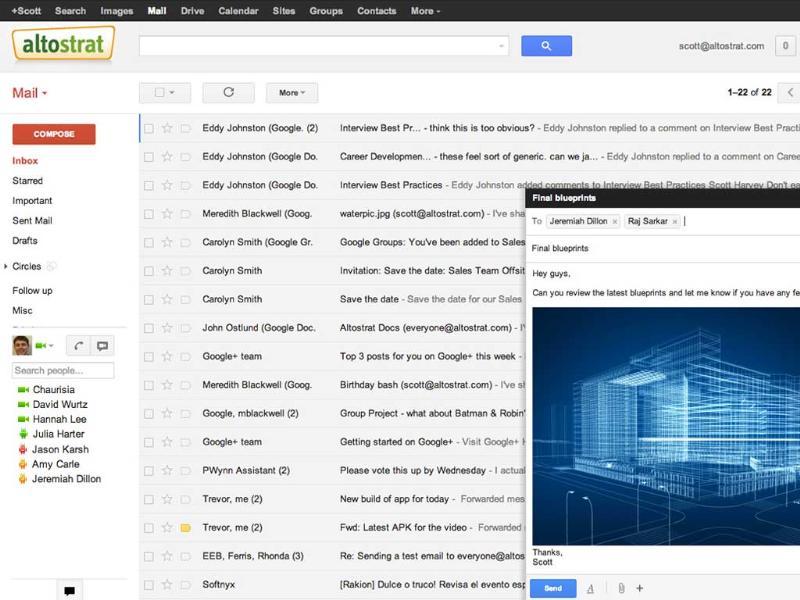Star the Carolyn Smith Save the date email
Viewport: 800px width, 600px height.
167,299
